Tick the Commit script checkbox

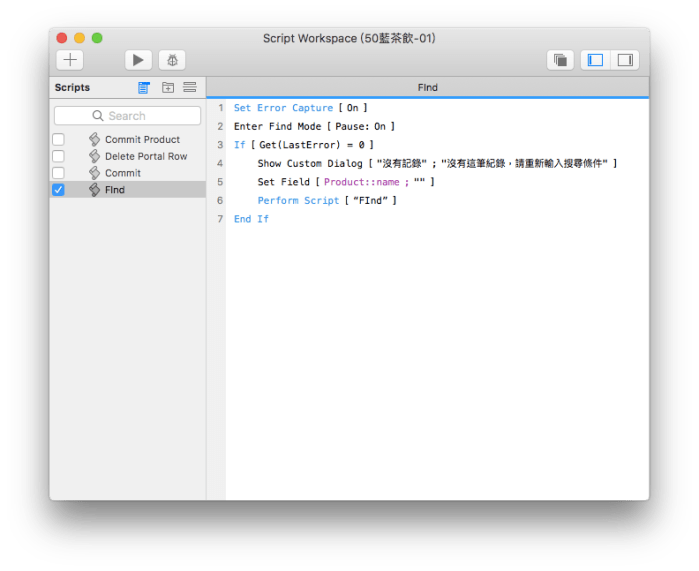tap(58, 173)
